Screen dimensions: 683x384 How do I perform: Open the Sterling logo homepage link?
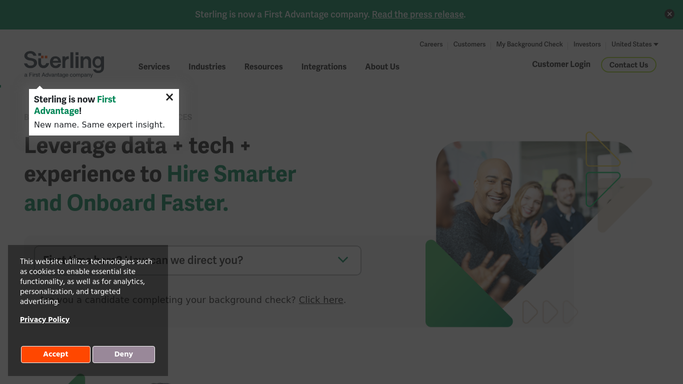[64, 64]
